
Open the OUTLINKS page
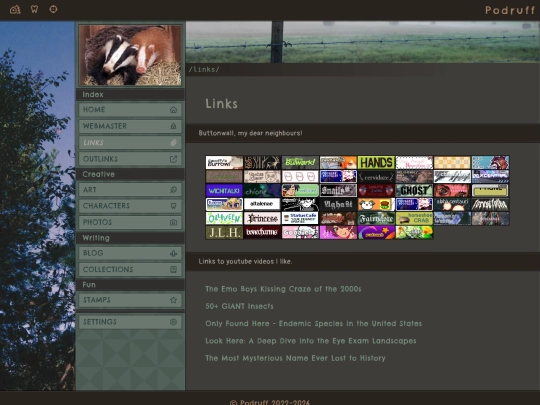[x=130, y=159]
